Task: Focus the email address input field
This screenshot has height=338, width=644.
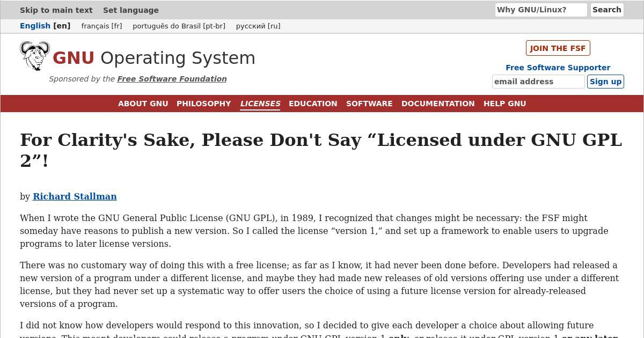Action: 538,82
